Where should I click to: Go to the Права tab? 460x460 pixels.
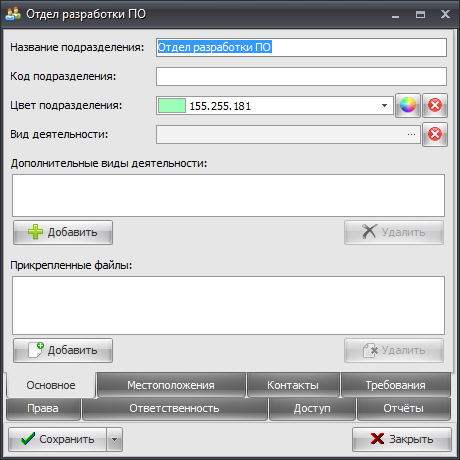click(x=43, y=408)
